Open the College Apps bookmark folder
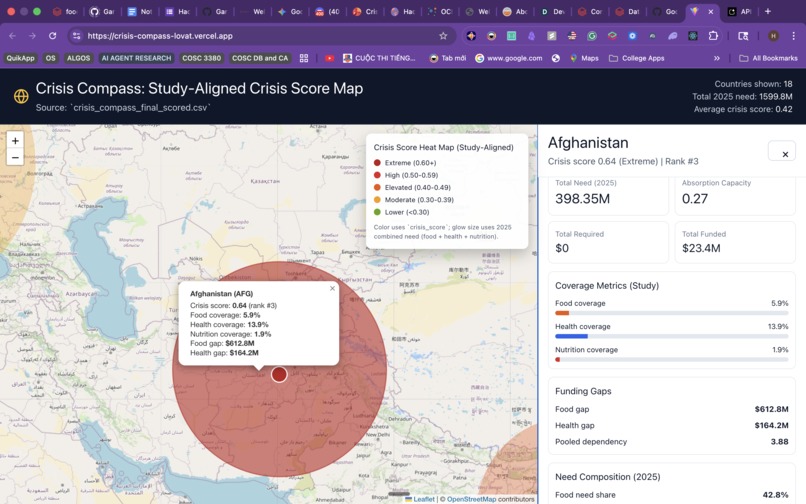Image resolution: width=806 pixels, height=504 pixels. coord(637,58)
